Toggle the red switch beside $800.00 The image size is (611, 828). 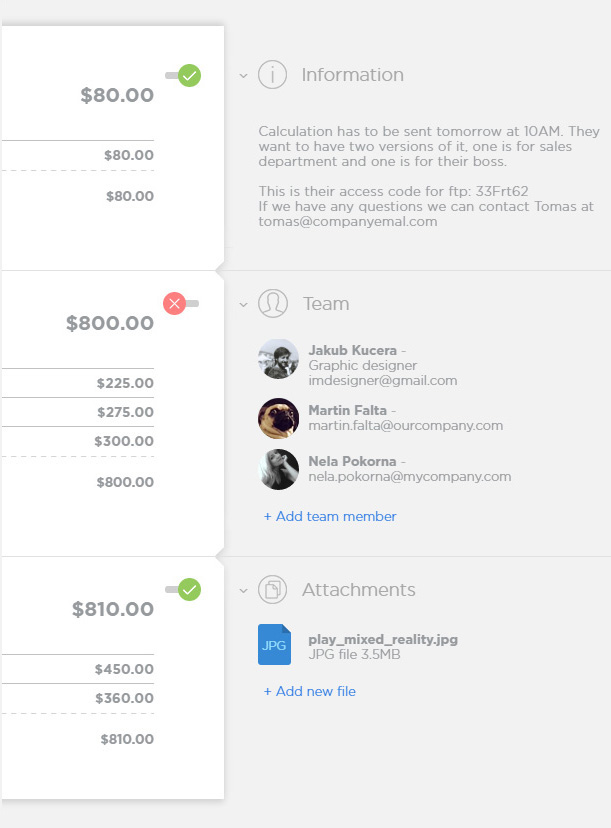point(181,304)
